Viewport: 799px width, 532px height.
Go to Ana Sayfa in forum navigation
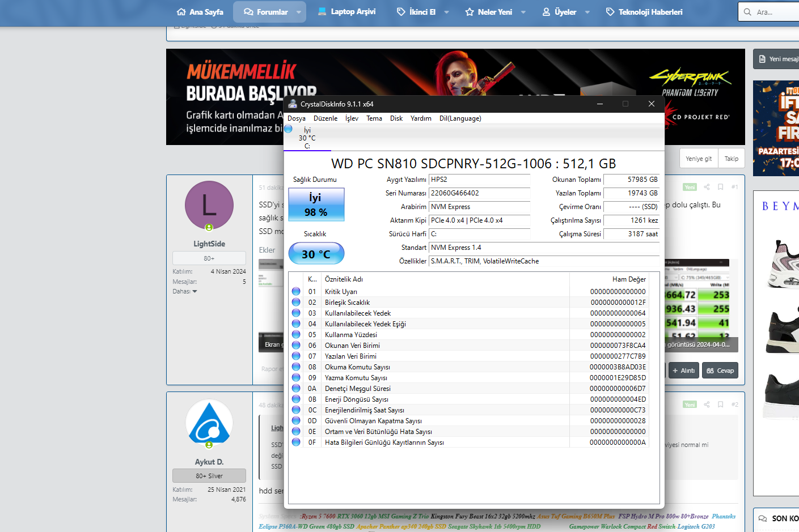[x=200, y=12]
